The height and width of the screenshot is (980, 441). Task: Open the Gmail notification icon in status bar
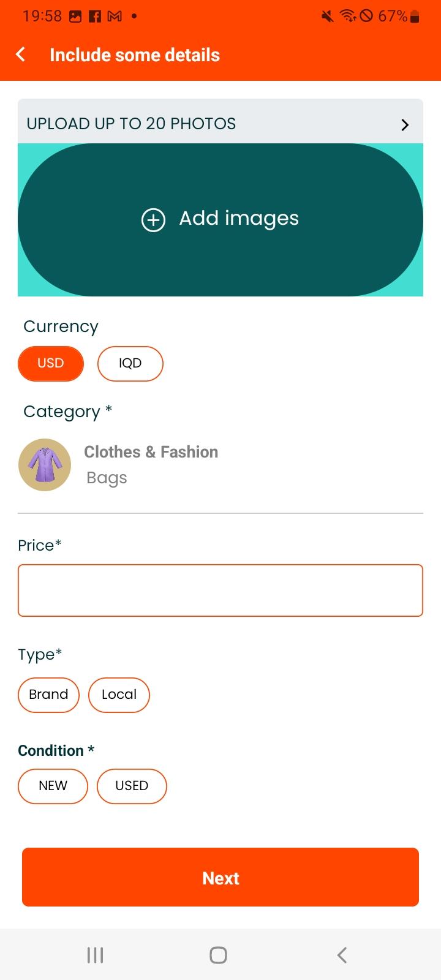(x=115, y=17)
